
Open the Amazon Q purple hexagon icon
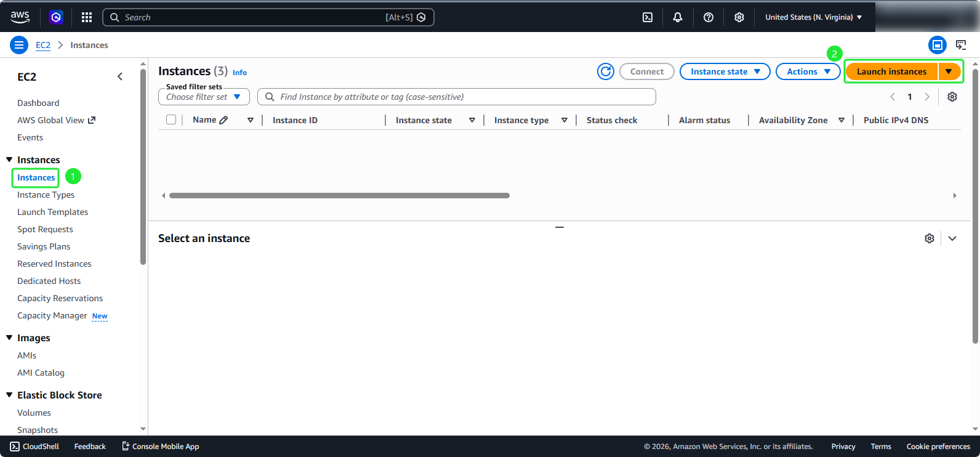click(56, 17)
